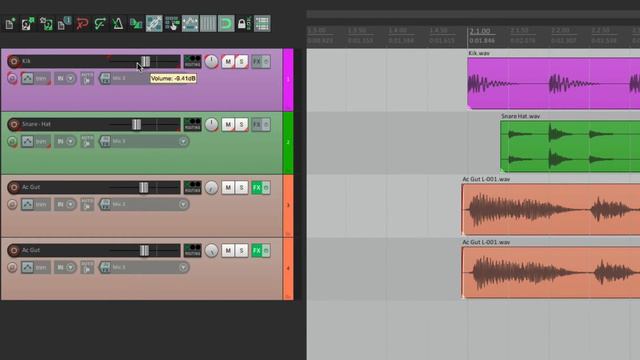
Task: Solo the Kik track
Action: pos(241,62)
